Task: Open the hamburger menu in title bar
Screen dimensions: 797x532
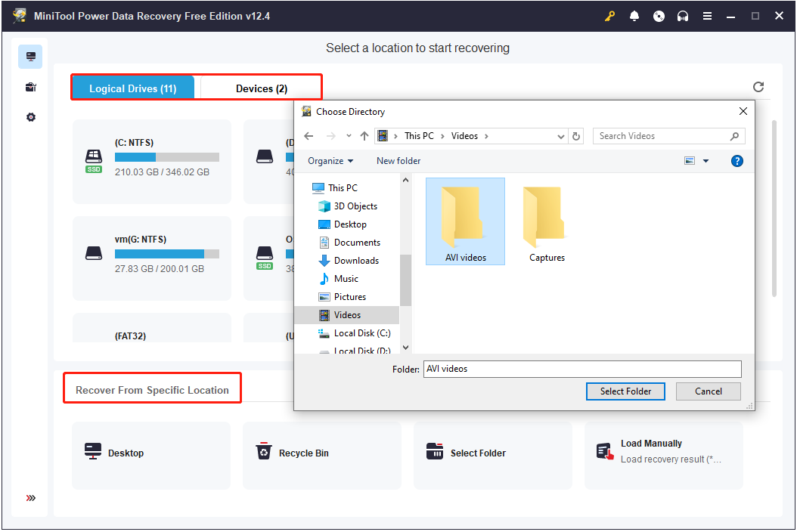Action: tap(707, 17)
